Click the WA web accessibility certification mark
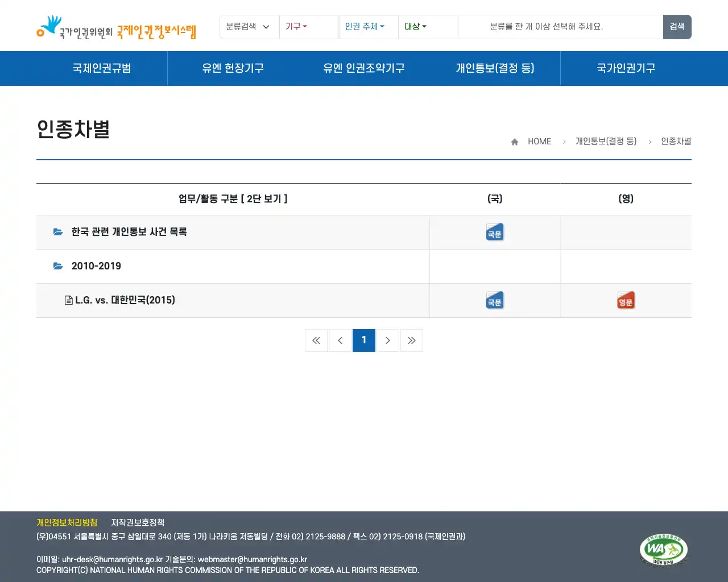 click(664, 550)
